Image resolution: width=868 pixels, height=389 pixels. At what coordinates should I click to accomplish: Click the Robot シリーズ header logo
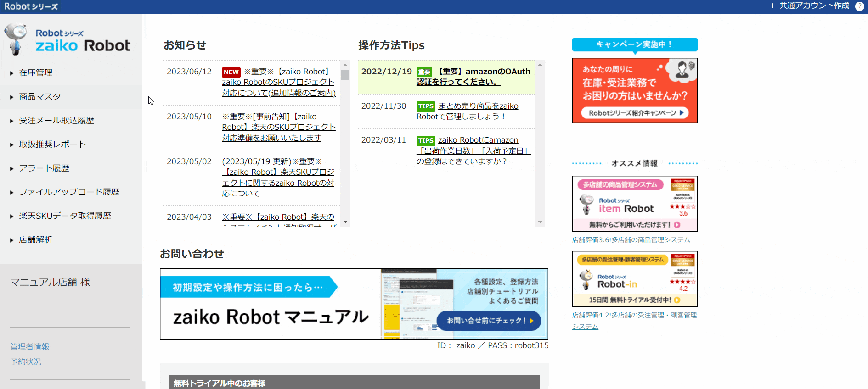[31, 6]
